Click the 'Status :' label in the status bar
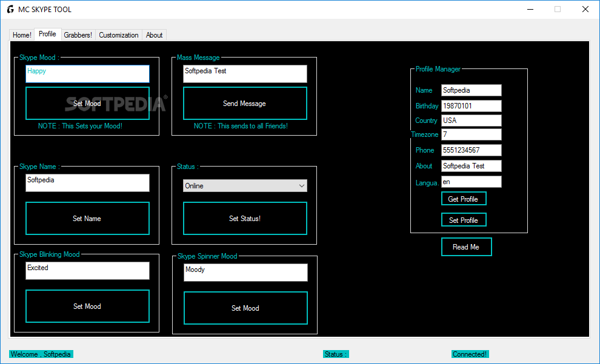Image resolution: width=600 pixels, height=364 pixels. (336, 354)
